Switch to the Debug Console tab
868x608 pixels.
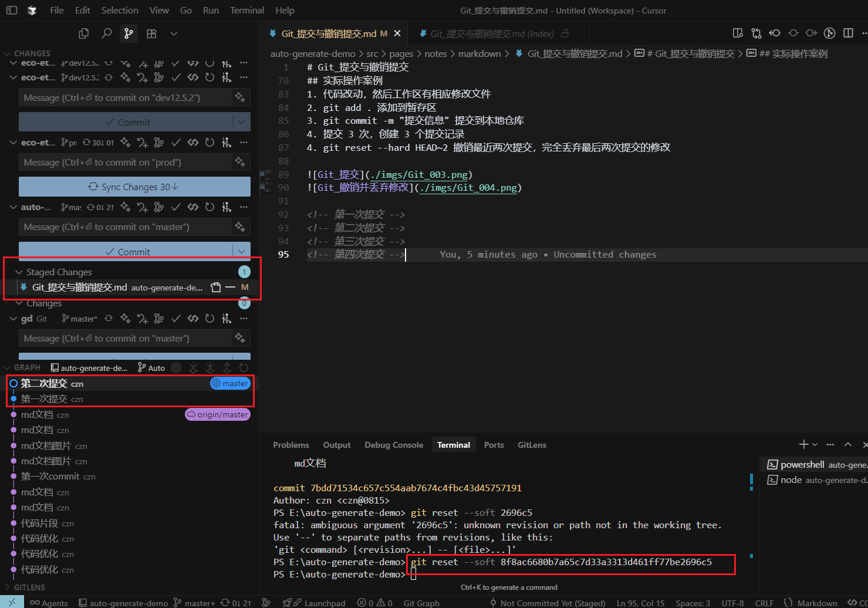(393, 445)
